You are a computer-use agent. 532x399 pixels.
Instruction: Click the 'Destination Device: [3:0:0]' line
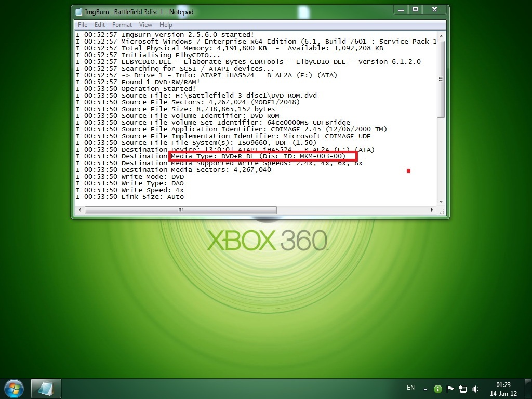coord(225,150)
